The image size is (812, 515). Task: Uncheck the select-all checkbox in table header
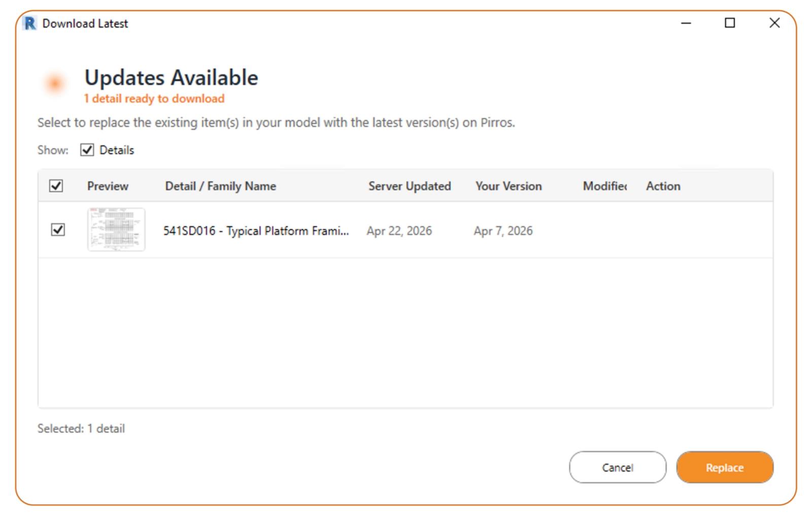click(x=56, y=186)
